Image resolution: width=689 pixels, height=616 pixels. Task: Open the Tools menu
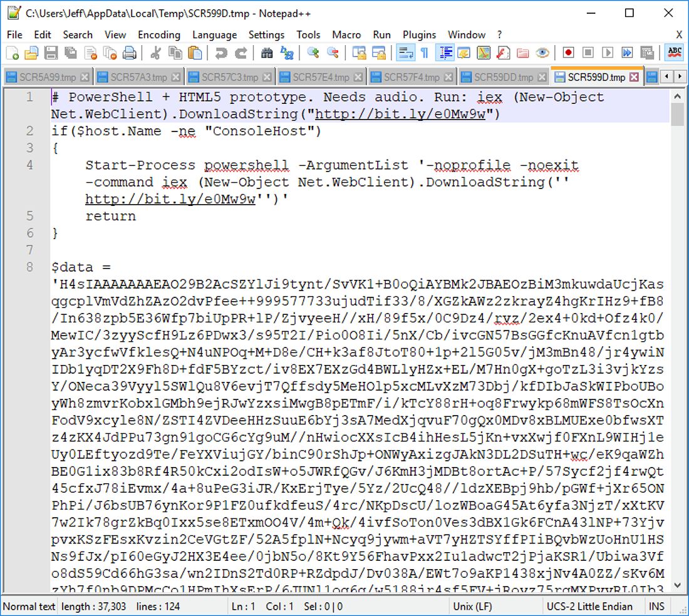pyautogui.click(x=308, y=34)
